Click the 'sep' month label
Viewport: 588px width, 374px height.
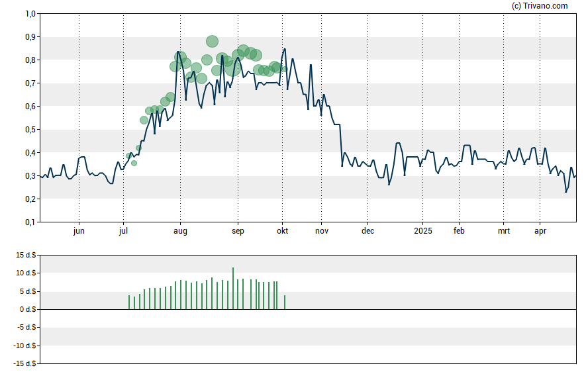(x=238, y=231)
